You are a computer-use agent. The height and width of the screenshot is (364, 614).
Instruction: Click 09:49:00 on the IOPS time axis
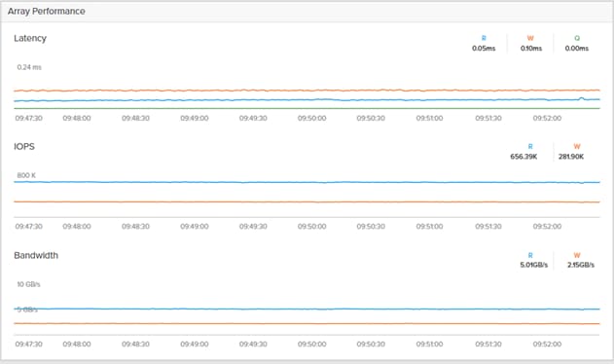(x=195, y=227)
